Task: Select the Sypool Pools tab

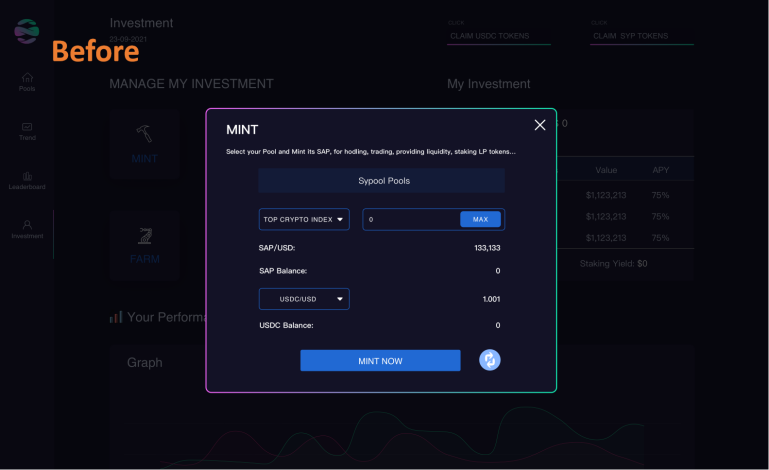Action: [x=382, y=181]
